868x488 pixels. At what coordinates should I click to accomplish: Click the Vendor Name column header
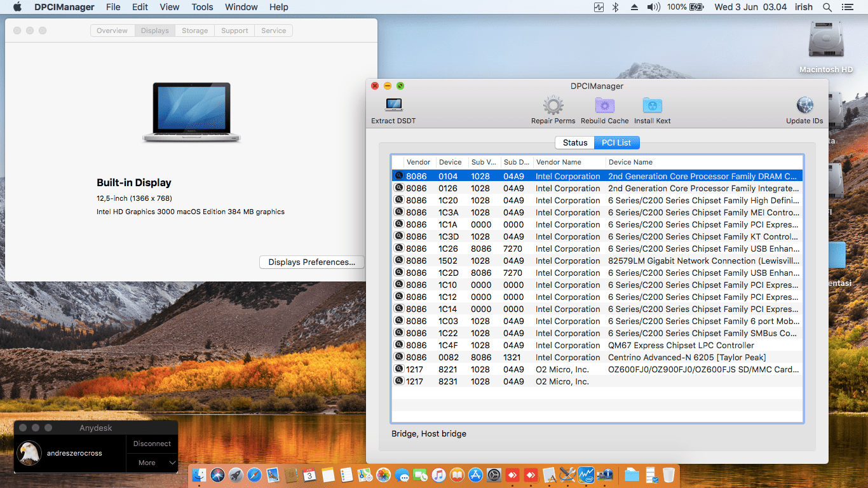(x=569, y=162)
